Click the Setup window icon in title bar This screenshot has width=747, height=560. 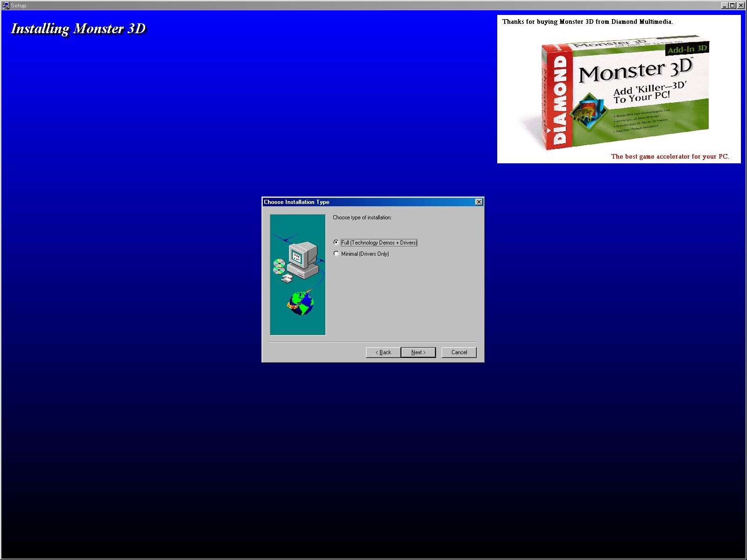[x=6, y=6]
